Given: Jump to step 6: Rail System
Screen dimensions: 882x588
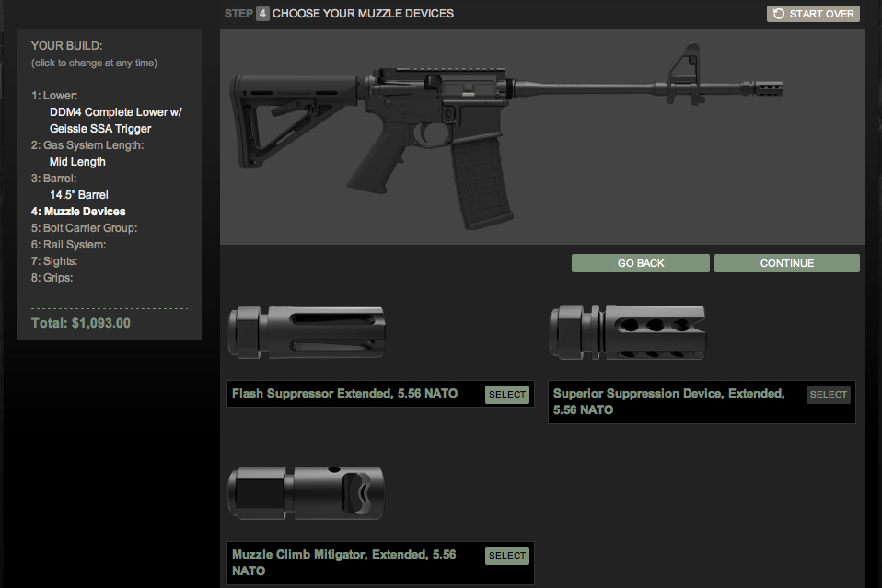Looking at the screenshot, I should [68, 245].
